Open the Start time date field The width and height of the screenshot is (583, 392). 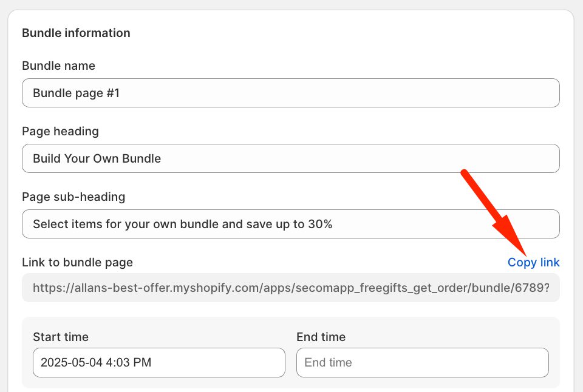pos(159,362)
